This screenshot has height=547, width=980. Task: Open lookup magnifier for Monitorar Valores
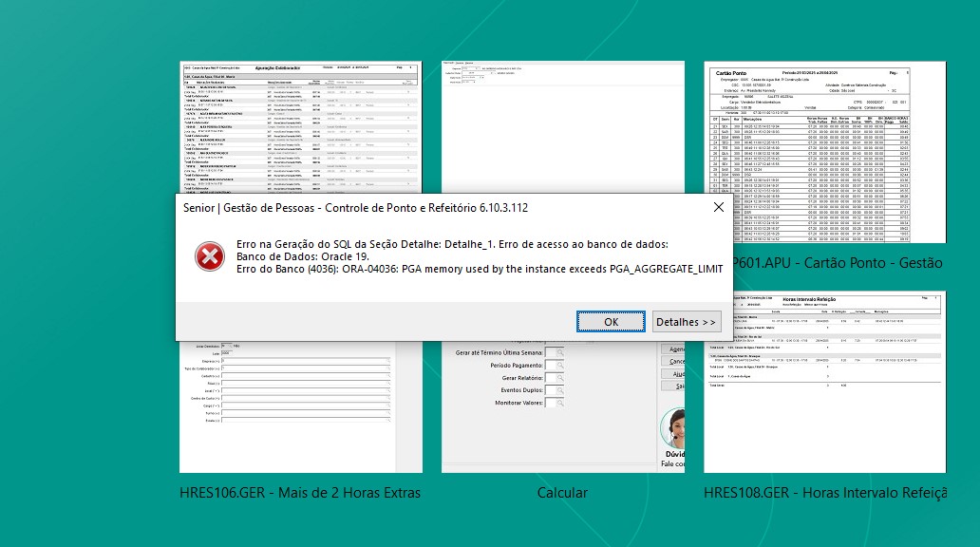pyautogui.click(x=560, y=403)
